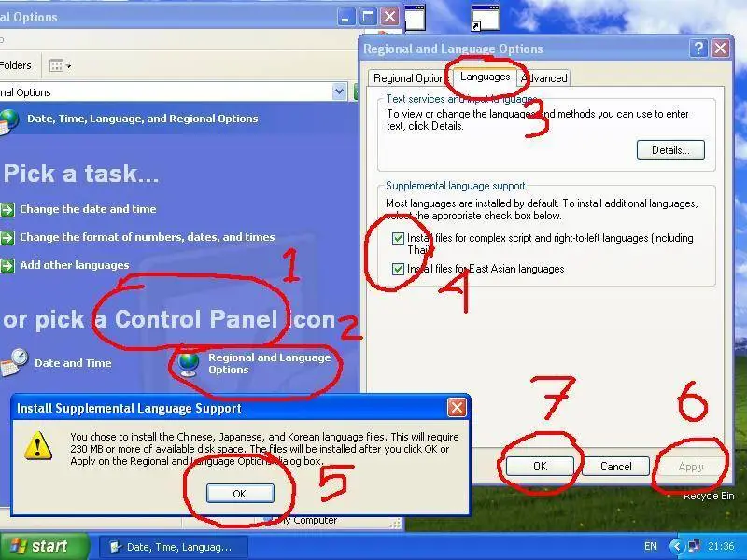Expand hidden tray icons arrow
Screen dimensions: 747x560
(x=676, y=547)
